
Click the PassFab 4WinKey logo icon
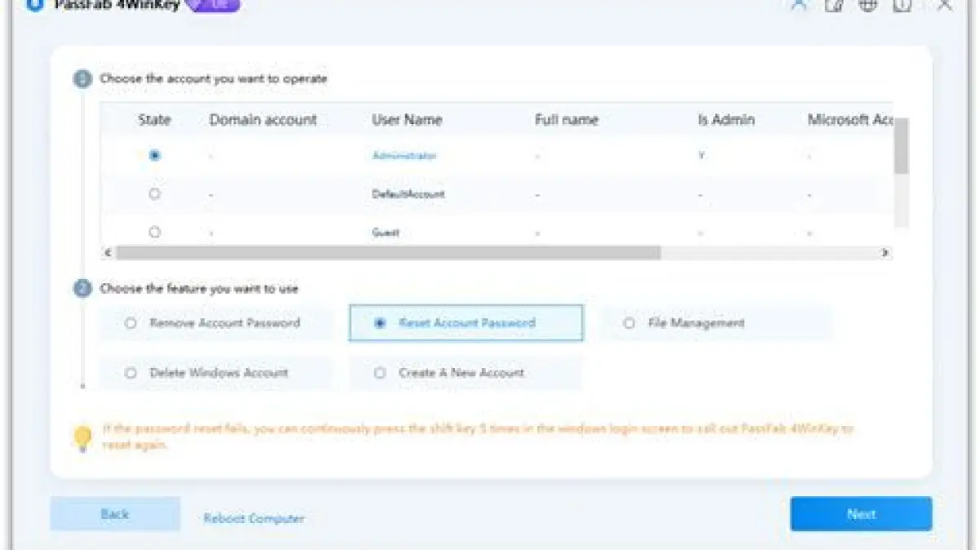pyautogui.click(x=34, y=5)
